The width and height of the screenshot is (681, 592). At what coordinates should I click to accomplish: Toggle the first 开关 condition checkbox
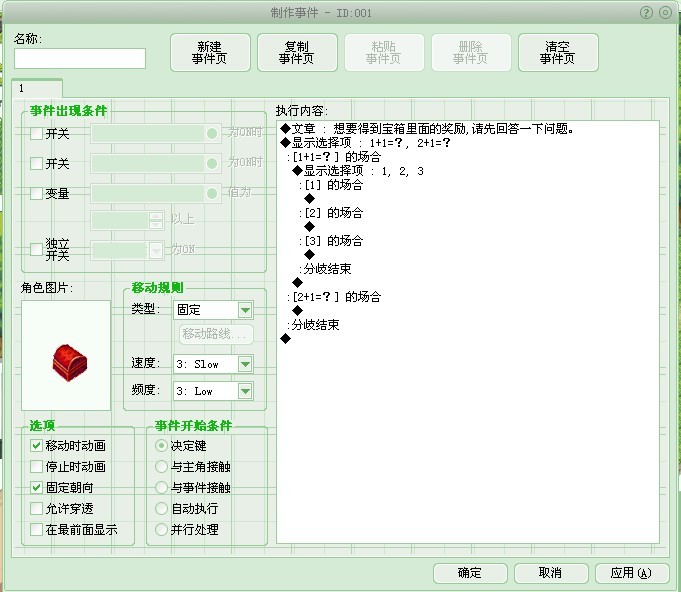click(36, 133)
